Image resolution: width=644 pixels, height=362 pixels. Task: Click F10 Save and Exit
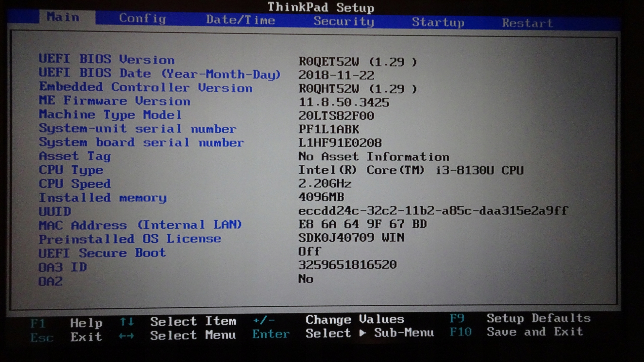click(x=460, y=332)
